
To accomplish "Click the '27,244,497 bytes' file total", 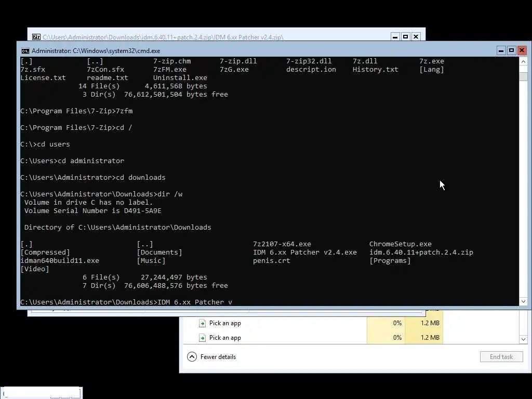I will pyautogui.click(x=174, y=277).
